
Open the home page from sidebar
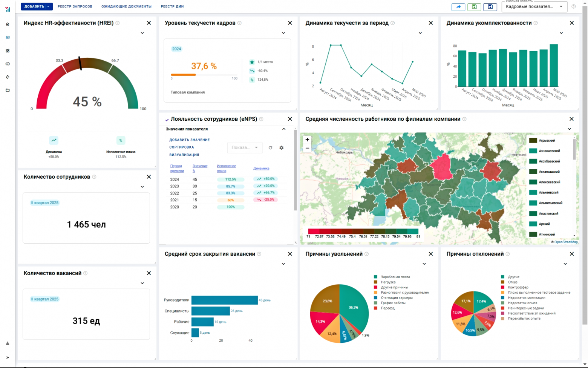pyautogui.click(x=8, y=24)
